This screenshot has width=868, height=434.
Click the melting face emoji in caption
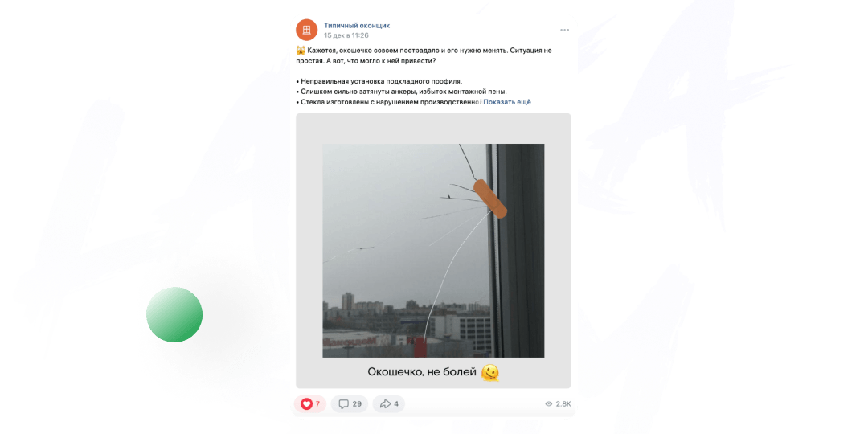click(x=490, y=373)
